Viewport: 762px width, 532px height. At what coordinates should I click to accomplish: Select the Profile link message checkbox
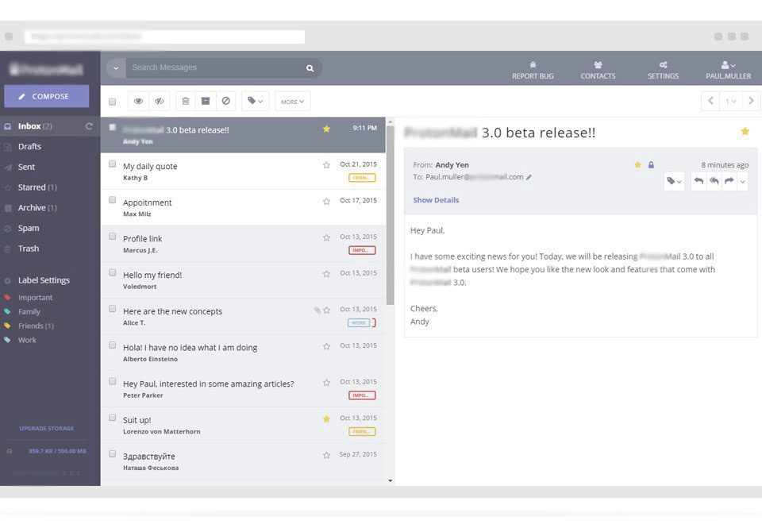coord(112,237)
